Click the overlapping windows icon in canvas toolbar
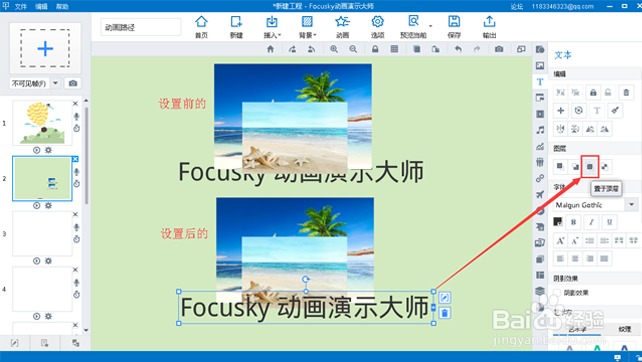The height and width of the screenshot is (362, 642). (x=521, y=49)
